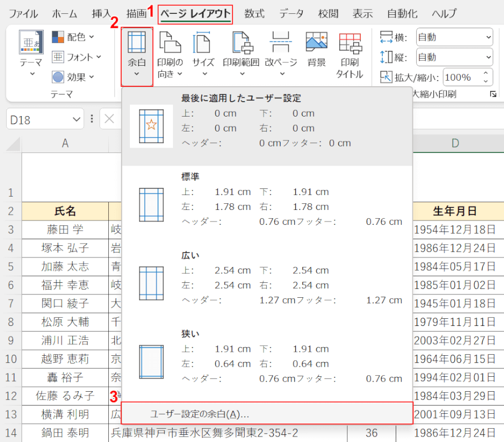The width and height of the screenshot is (504, 442).
Task: Expand the フォント theme fonts dropdown
Action: [77, 57]
